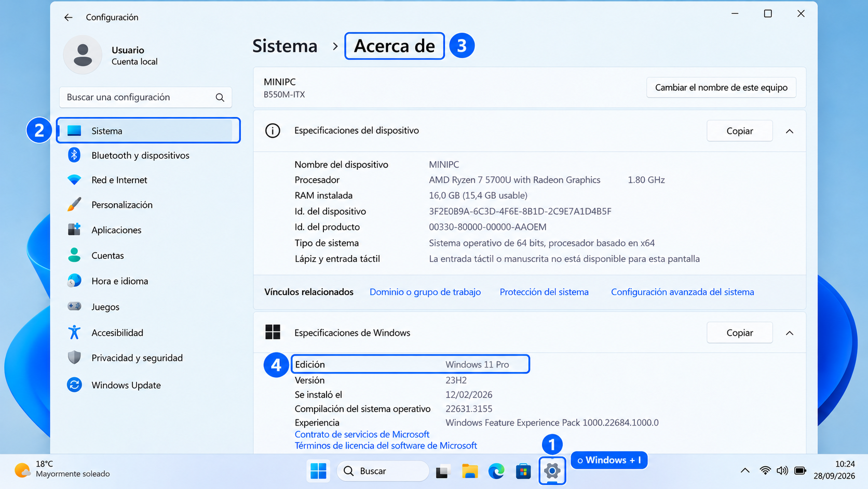
Task: Open File Explorer from the taskbar
Action: 470,471
